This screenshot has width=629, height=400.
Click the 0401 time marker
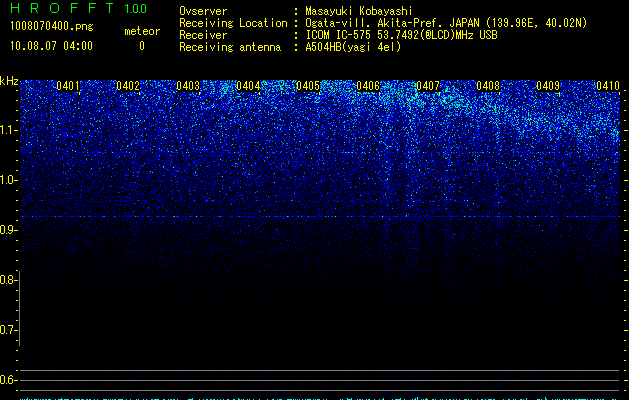(x=68, y=86)
